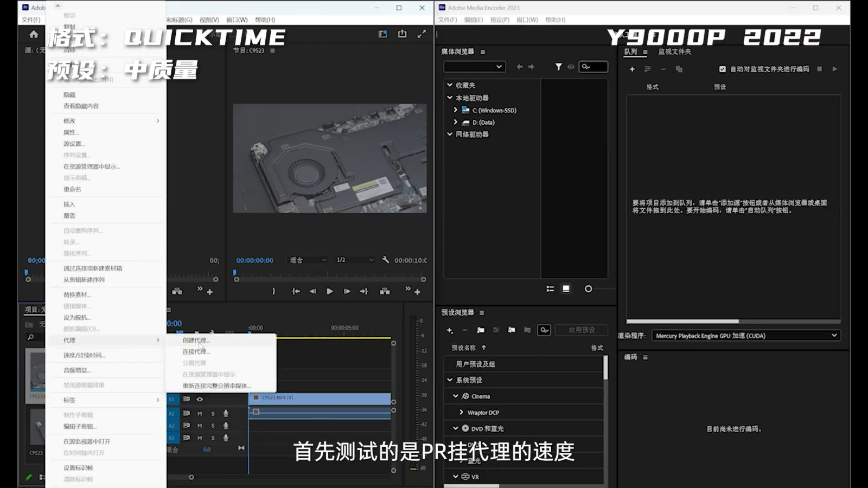Expand D: (Data) drive
Screen dimensions: 868x488
456,122
